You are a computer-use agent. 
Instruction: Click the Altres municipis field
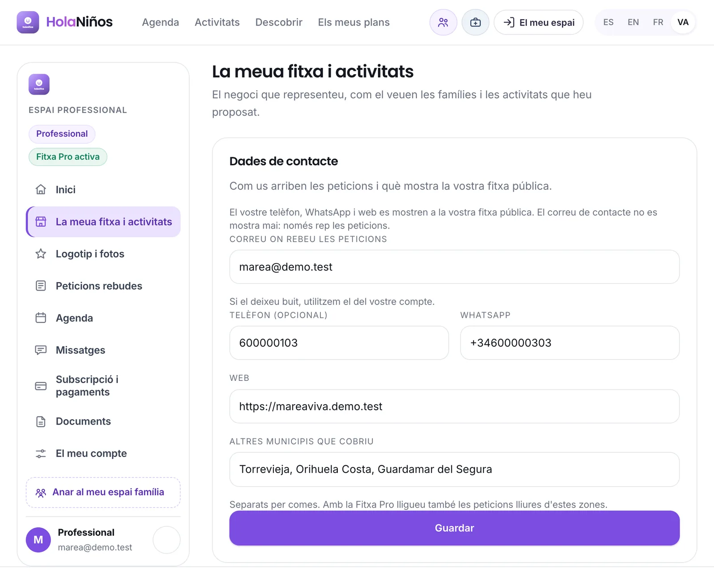point(454,469)
